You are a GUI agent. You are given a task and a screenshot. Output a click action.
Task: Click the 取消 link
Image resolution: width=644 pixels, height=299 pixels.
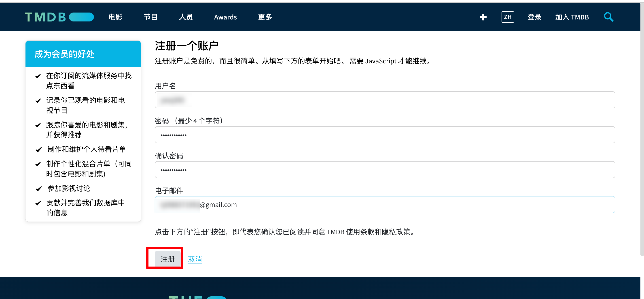195,259
